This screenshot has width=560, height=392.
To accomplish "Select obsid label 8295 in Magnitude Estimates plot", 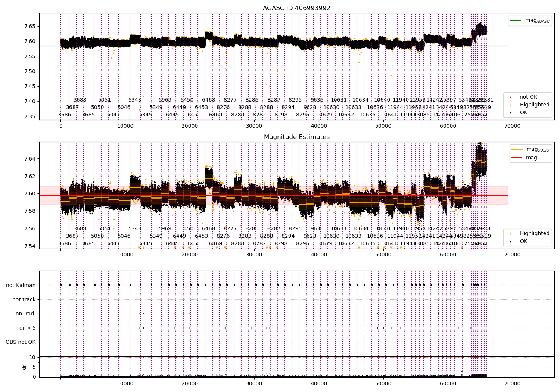I will [295, 229].
